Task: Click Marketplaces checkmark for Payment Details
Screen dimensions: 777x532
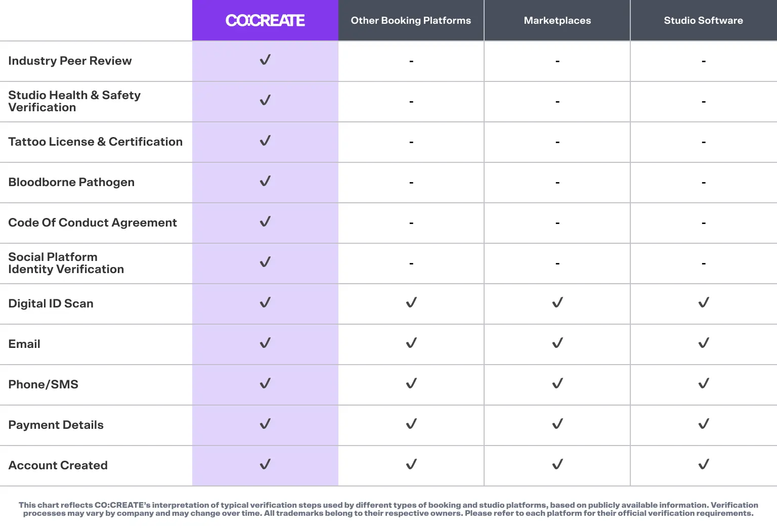Action: pos(557,424)
